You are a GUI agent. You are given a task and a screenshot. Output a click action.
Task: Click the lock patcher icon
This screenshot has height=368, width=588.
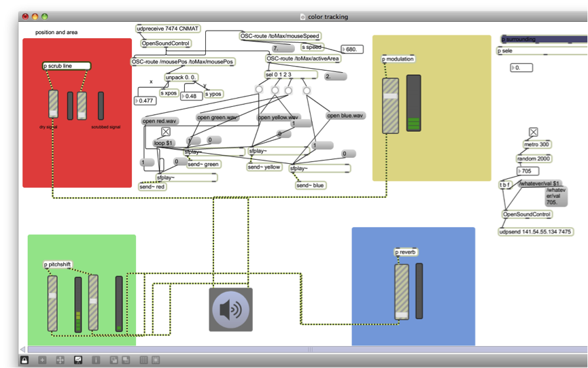click(x=24, y=360)
